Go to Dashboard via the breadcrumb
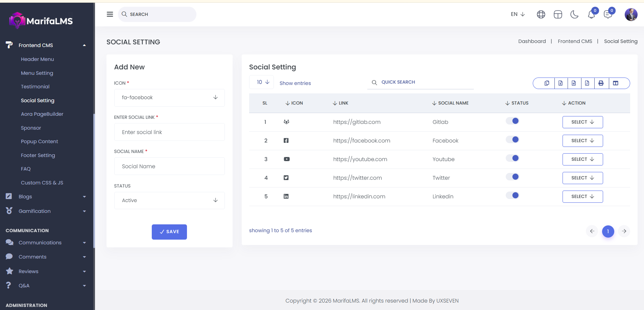644x310 pixels. click(532, 41)
